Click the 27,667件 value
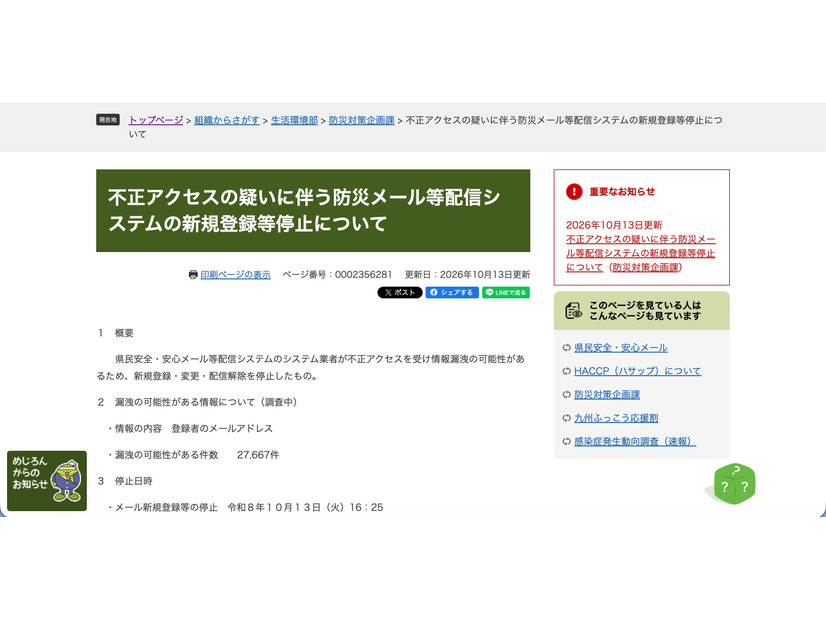The height and width of the screenshot is (620, 826). 258,455
